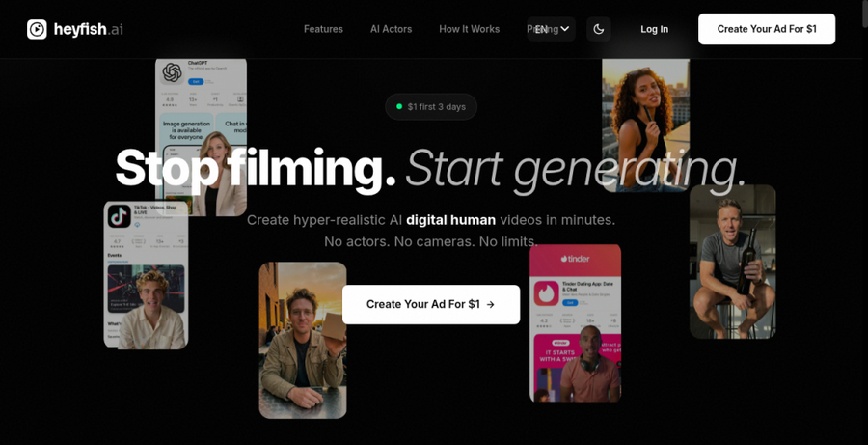Select the man holding bottle video thumbnail
The width and height of the screenshot is (868, 445).
(x=732, y=262)
